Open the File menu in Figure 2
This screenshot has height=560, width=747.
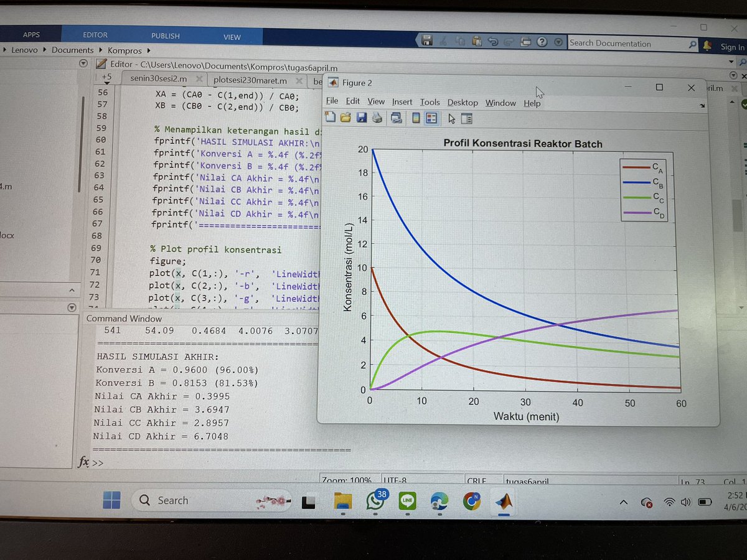point(332,101)
